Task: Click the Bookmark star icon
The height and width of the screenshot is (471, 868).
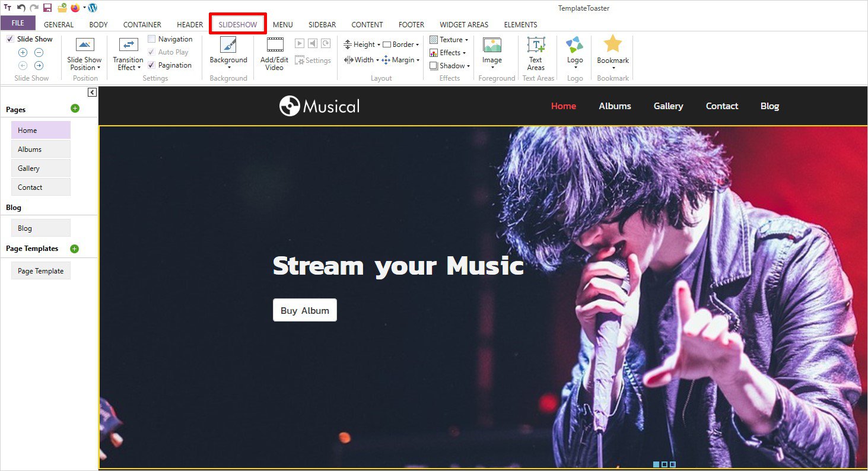Action: pyautogui.click(x=612, y=44)
